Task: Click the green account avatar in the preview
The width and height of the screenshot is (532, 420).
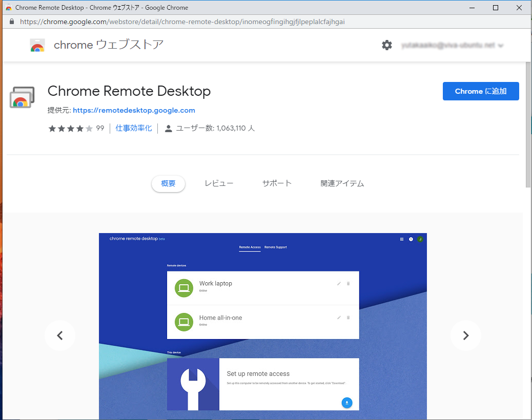Action: pos(420,239)
